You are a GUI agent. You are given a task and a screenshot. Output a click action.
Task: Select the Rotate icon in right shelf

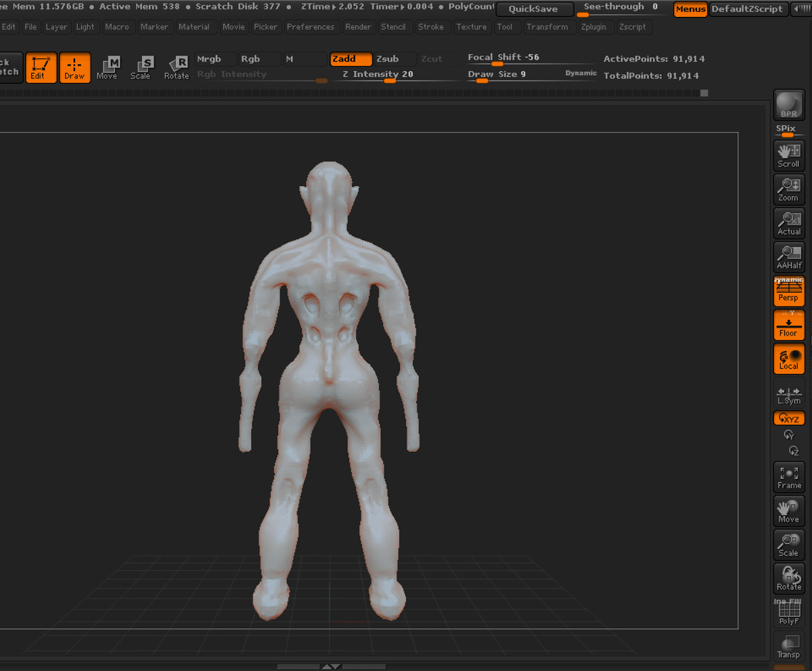[x=789, y=578]
